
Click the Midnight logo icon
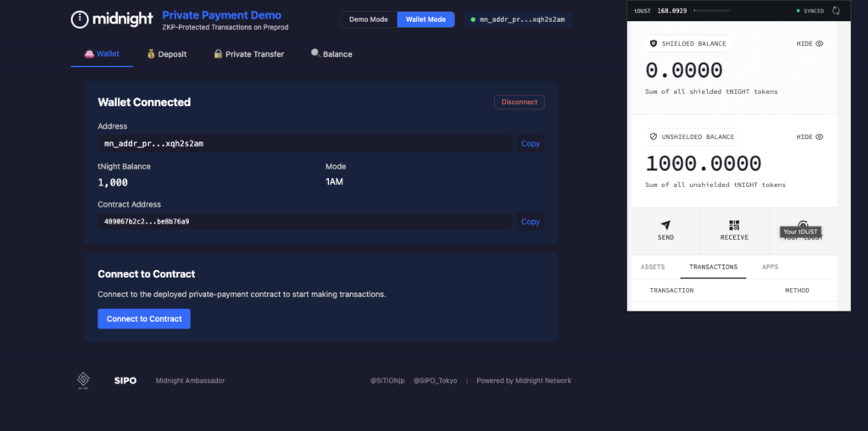pos(80,19)
